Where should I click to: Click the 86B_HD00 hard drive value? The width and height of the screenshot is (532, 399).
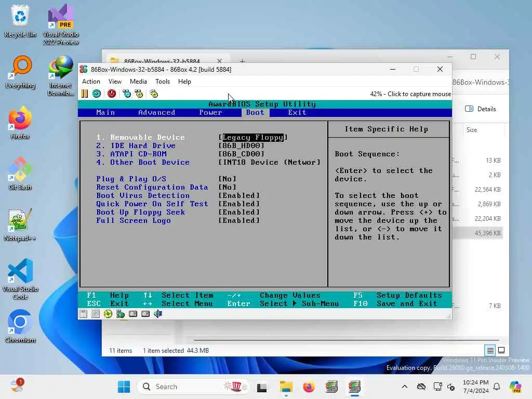[241, 145]
